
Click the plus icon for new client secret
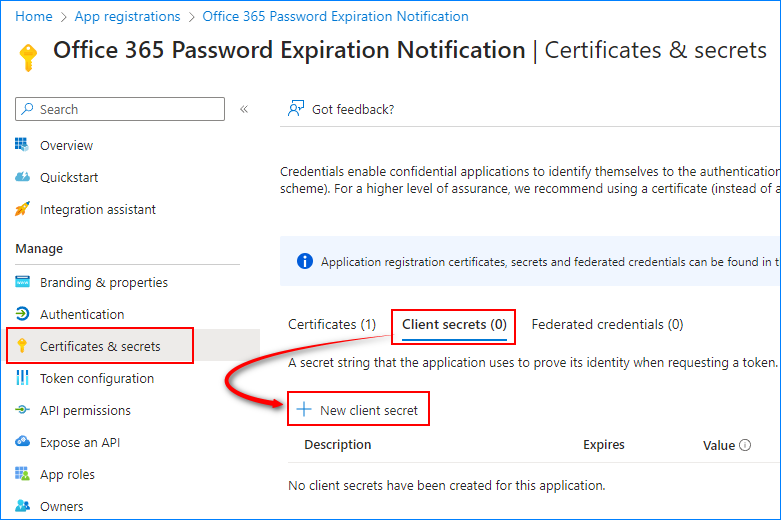[304, 409]
